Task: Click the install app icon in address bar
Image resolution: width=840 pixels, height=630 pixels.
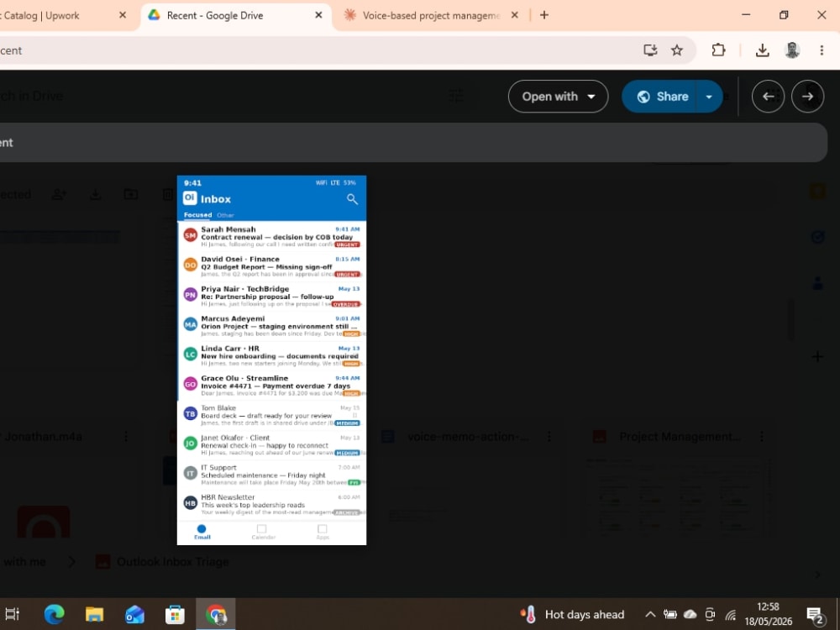Action: coord(650,50)
